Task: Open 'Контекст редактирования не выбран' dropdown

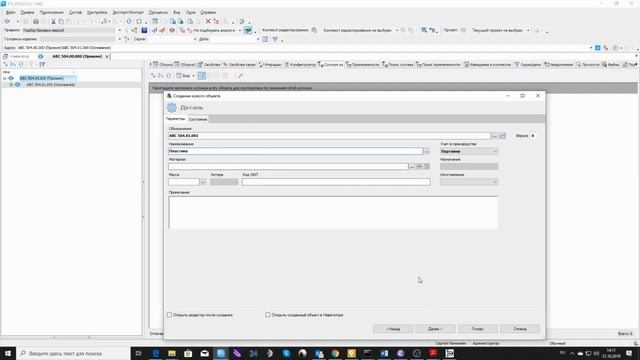Action: [397, 31]
